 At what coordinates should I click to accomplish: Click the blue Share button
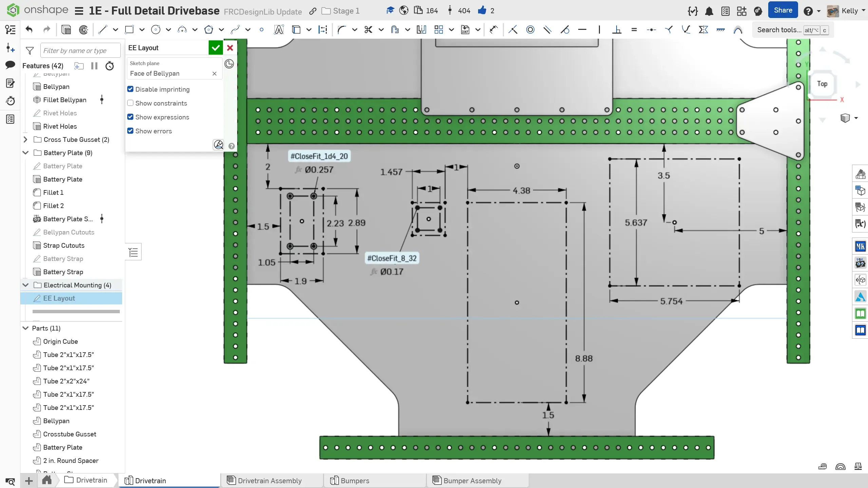point(783,11)
